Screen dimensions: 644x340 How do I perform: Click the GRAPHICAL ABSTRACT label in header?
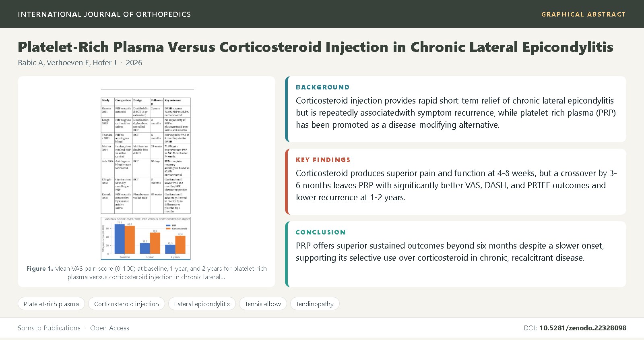[x=584, y=14]
